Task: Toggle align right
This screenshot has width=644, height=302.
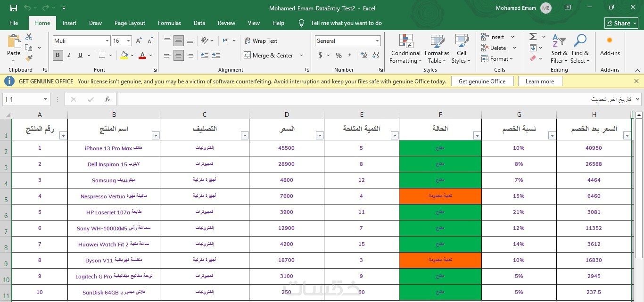Action: (x=190, y=55)
